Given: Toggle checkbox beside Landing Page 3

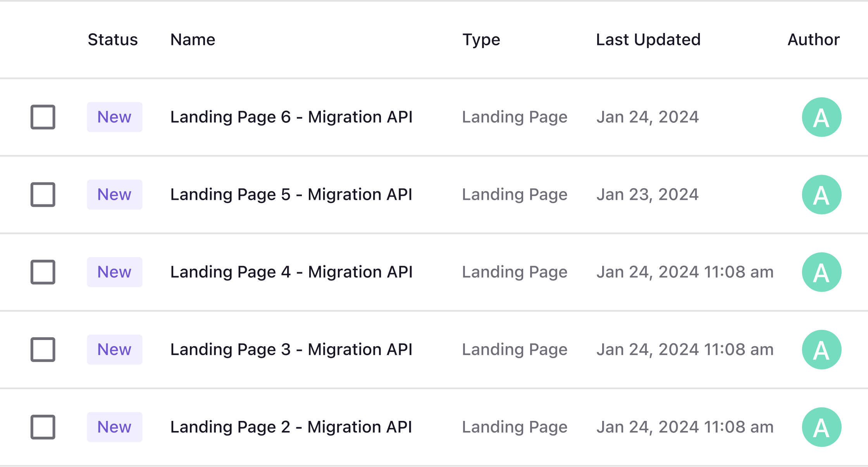Looking at the screenshot, I should [43, 349].
